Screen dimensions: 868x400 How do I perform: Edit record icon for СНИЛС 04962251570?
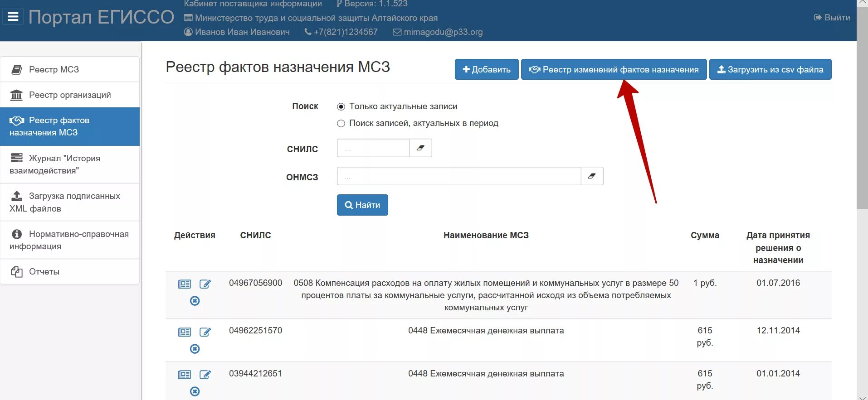tap(205, 332)
